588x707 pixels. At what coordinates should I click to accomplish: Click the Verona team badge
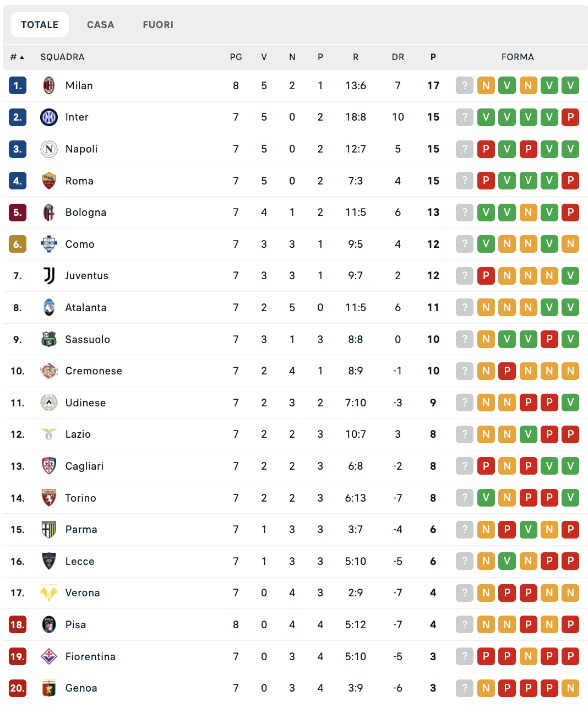tap(49, 593)
